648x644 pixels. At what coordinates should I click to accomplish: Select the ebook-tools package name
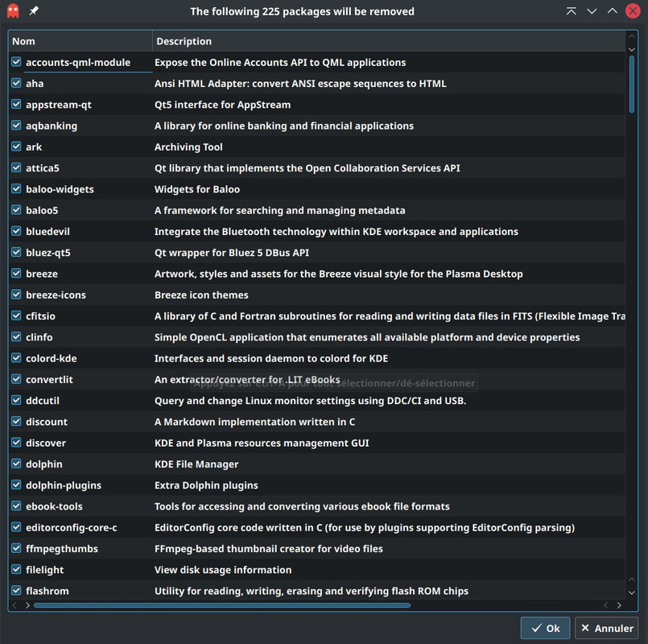[x=54, y=506]
